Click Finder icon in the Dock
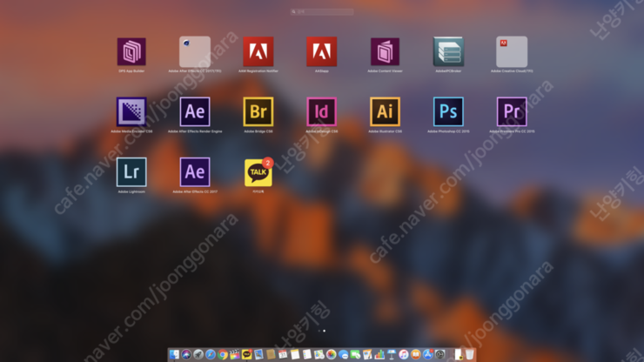Image resolution: width=644 pixels, height=362 pixels. 174,354
